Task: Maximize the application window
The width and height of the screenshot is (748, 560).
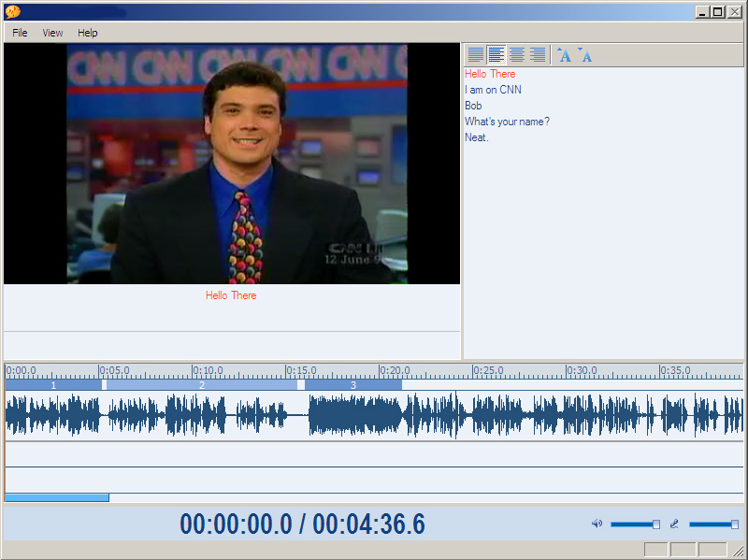Action: 718,12
